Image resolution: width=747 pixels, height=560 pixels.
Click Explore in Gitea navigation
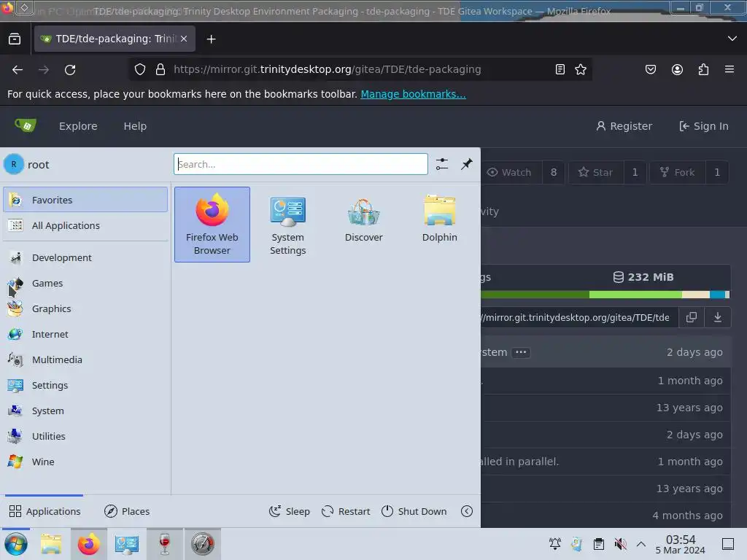click(78, 126)
